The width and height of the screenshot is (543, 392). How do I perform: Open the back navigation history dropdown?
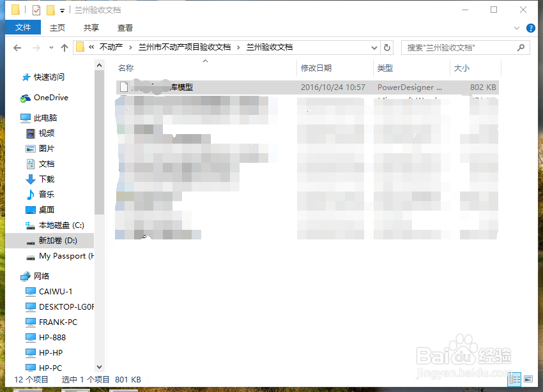[x=50, y=47]
